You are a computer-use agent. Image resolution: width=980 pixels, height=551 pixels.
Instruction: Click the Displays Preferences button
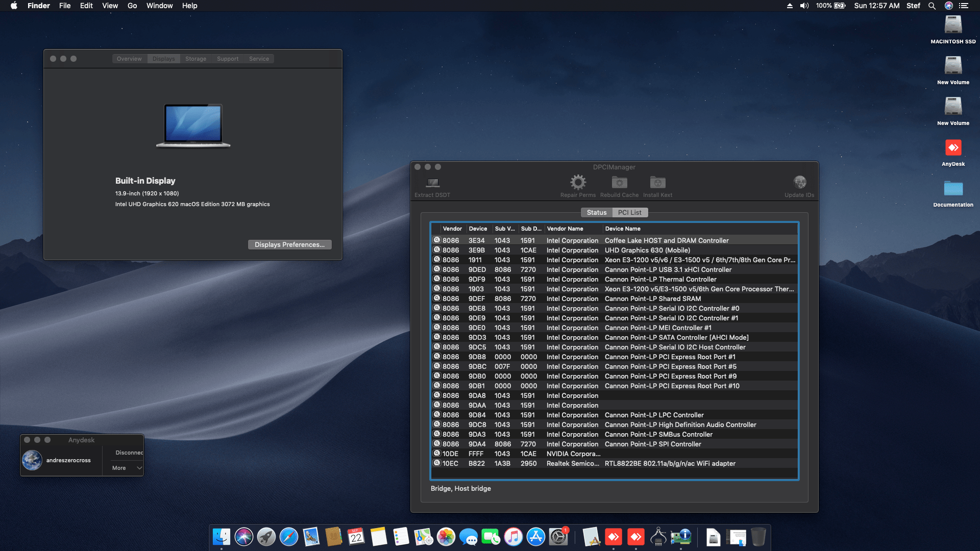coord(289,244)
